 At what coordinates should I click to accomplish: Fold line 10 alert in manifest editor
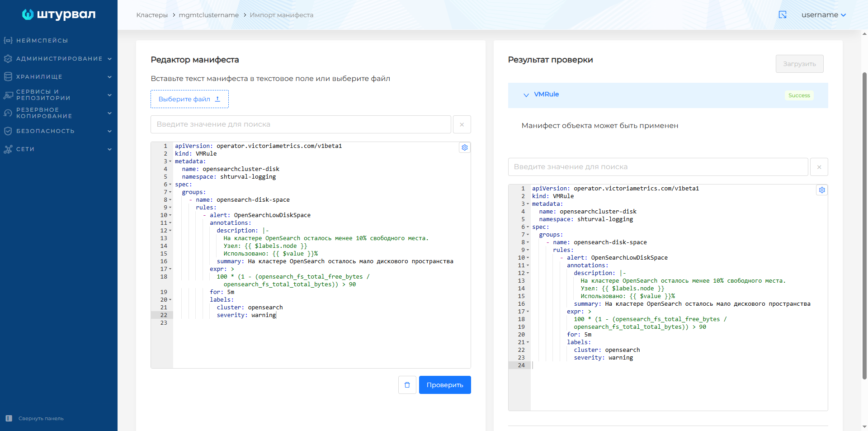[x=170, y=215]
